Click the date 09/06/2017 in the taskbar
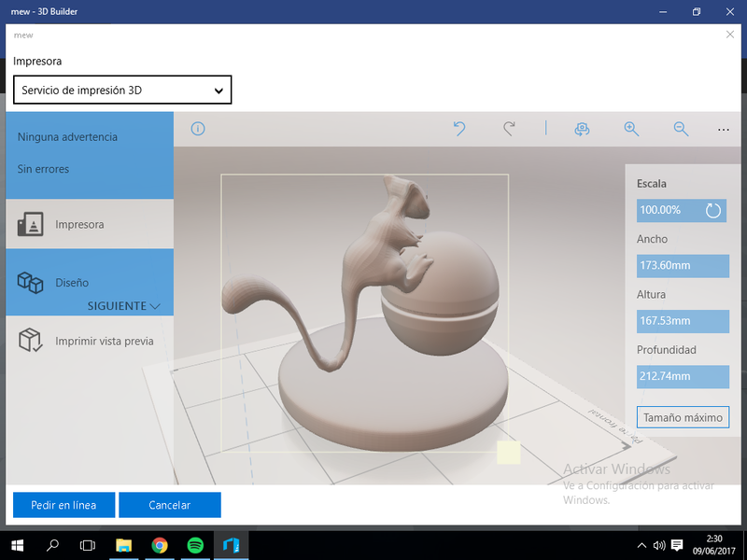 click(x=713, y=552)
